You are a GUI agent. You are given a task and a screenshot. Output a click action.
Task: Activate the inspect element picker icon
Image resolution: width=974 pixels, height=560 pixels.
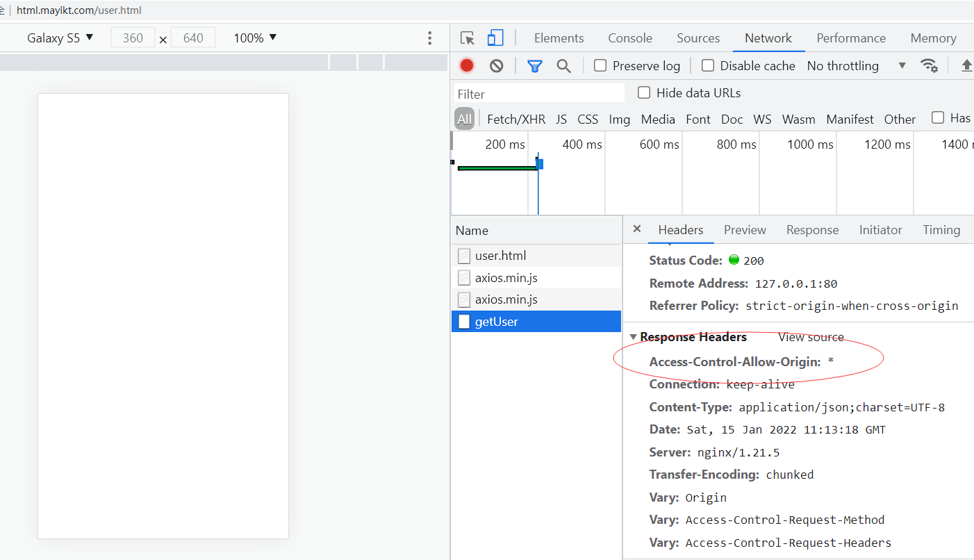tap(468, 38)
